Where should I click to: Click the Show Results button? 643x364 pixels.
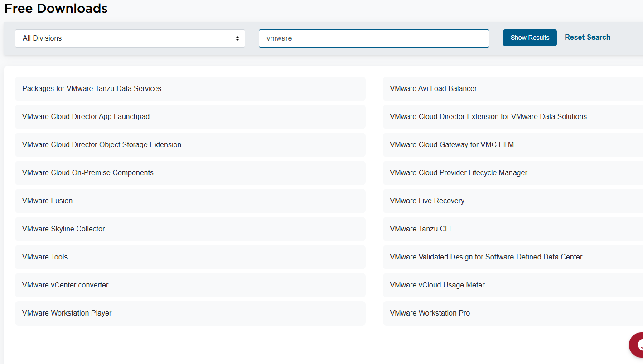click(x=530, y=38)
